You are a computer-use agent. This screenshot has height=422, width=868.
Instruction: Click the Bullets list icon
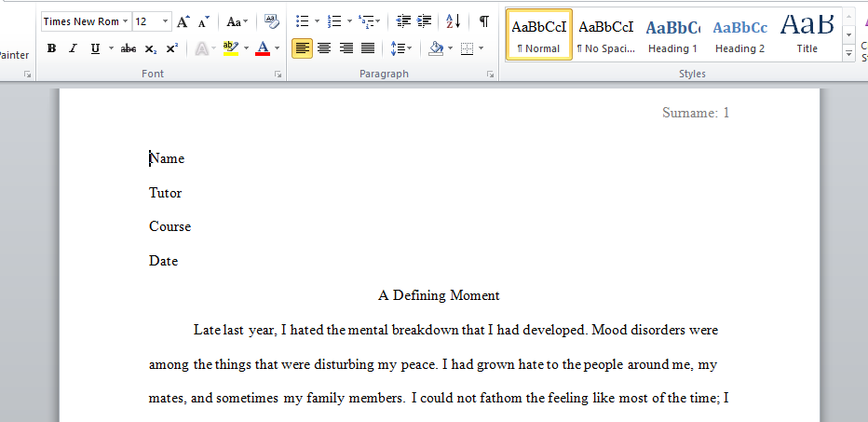point(303,21)
